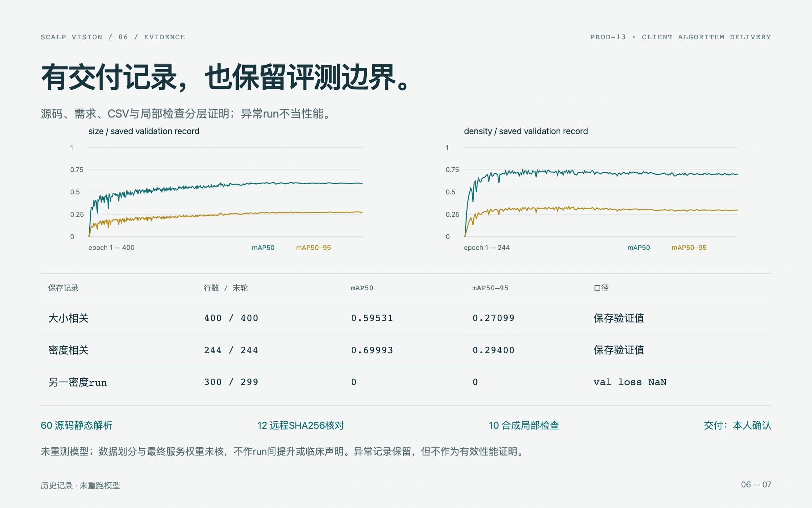The width and height of the screenshot is (812, 508).
Task: Click the value '0.69993'
Action: pos(372,350)
